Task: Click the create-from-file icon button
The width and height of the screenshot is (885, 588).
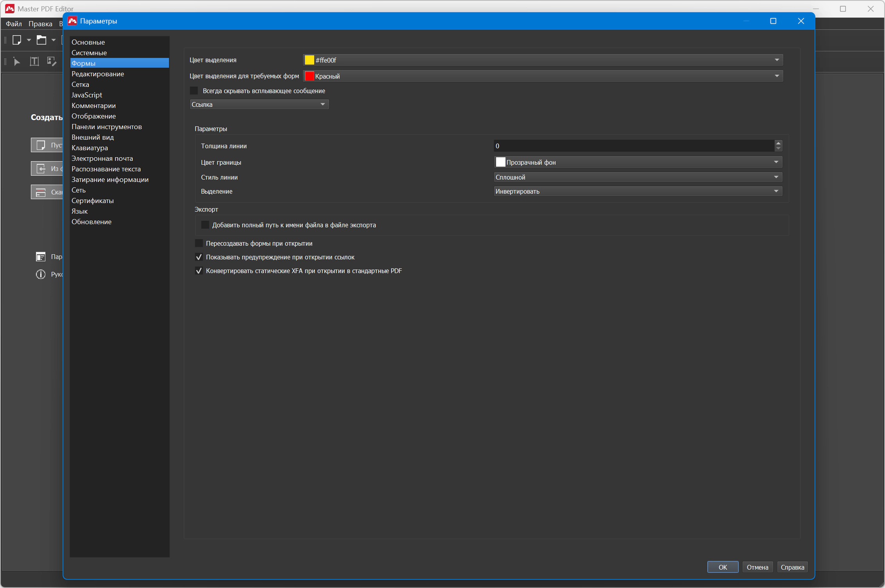Action: tap(41, 169)
